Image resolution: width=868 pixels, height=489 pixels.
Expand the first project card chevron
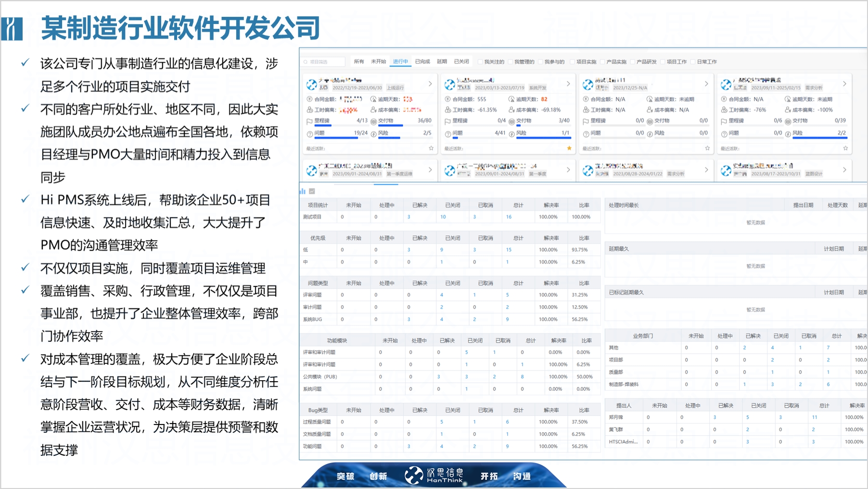pos(430,84)
